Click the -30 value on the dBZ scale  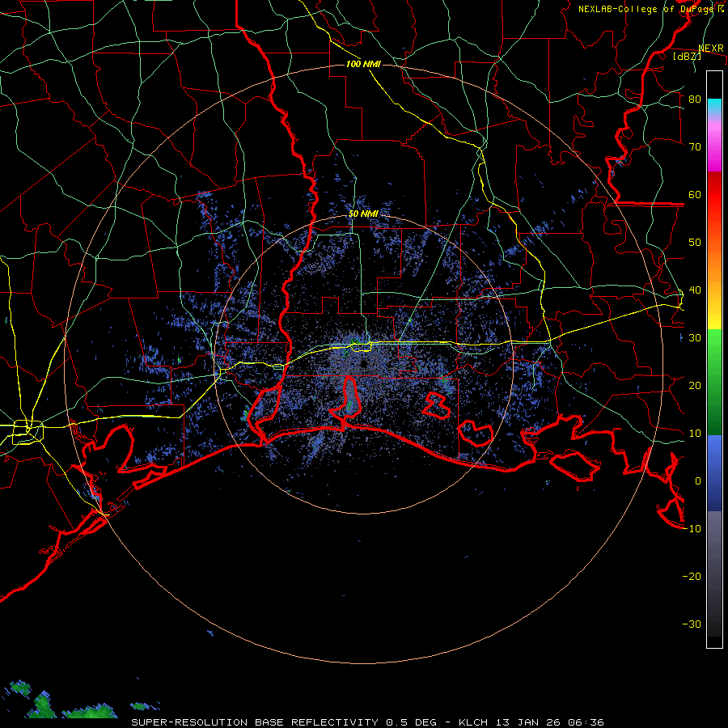(692, 624)
